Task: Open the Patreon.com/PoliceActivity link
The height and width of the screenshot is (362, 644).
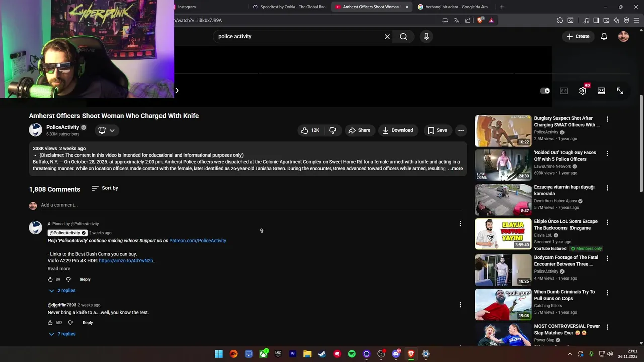Action: [198, 241]
